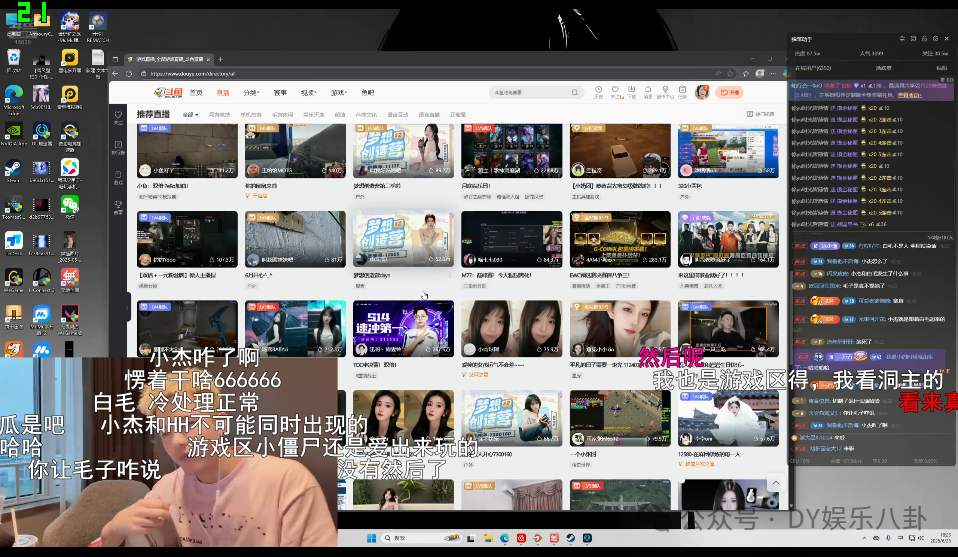Open the messages bell icon in Douyu header
The image size is (958, 557).
(x=648, y=90)
